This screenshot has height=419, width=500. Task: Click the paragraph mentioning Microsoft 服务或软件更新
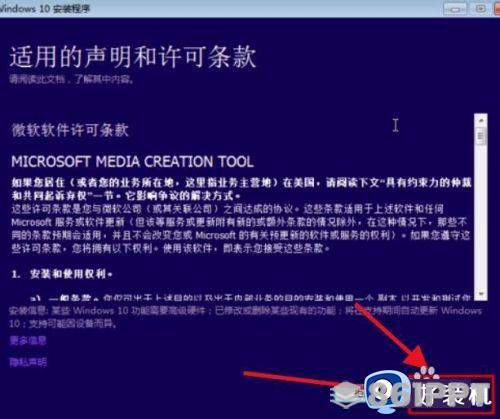241,229
